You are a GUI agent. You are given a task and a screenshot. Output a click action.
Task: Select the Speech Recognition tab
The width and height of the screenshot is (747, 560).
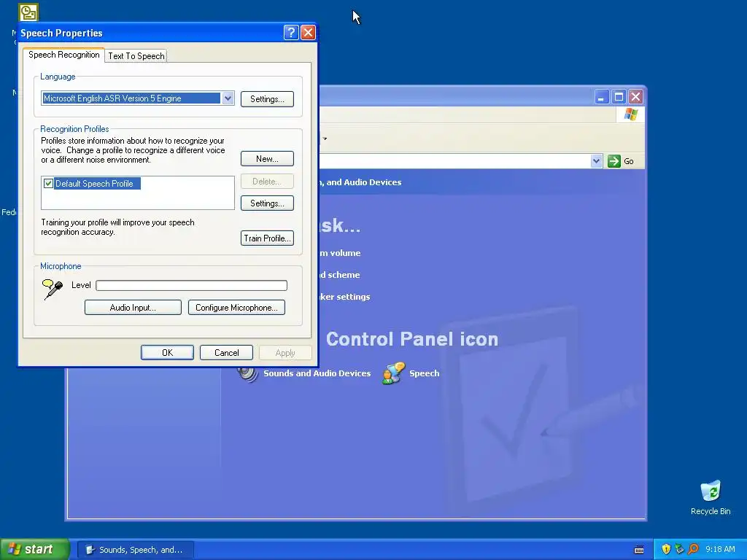pyautogui.click(x=64, y=55)
